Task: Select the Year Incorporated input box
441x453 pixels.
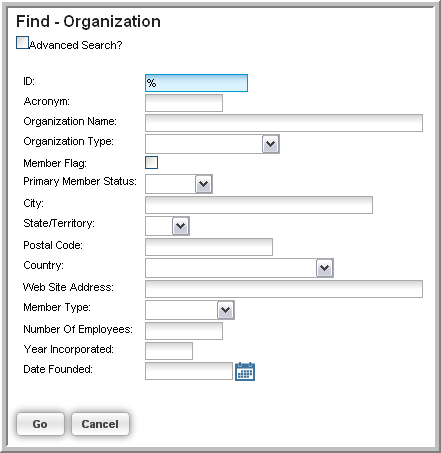Action: 169,351
